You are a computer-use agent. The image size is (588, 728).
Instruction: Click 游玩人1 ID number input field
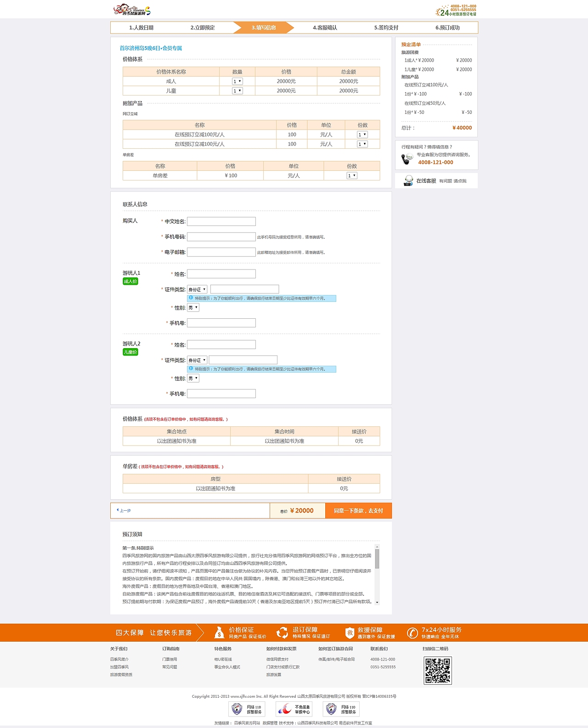point(244,289)
